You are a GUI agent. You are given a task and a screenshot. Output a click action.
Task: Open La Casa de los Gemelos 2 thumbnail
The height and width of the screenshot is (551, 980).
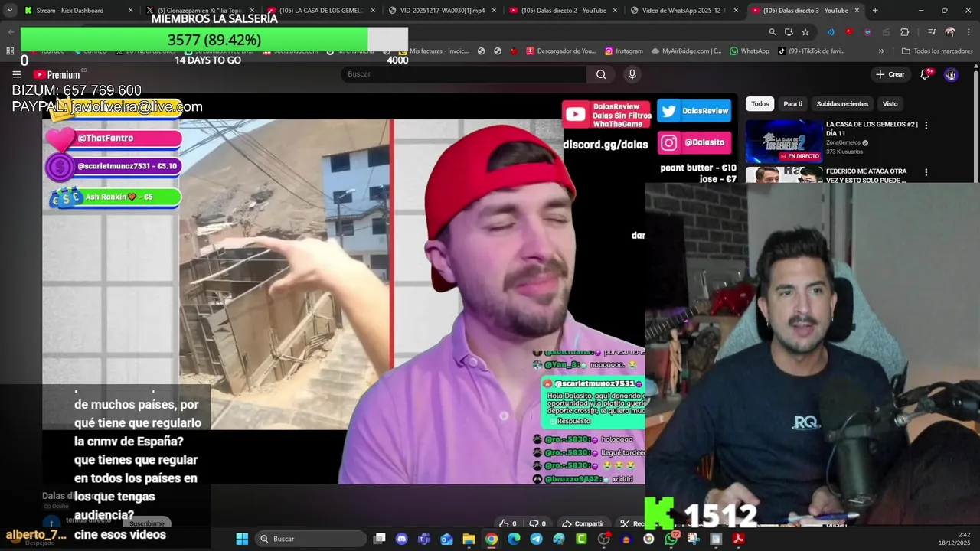784,141
